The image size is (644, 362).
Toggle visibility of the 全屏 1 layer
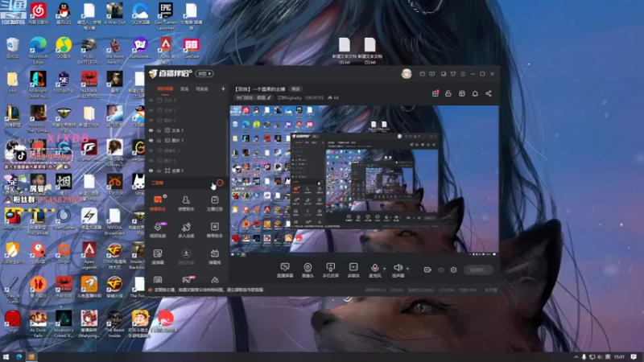pos(151,171)
